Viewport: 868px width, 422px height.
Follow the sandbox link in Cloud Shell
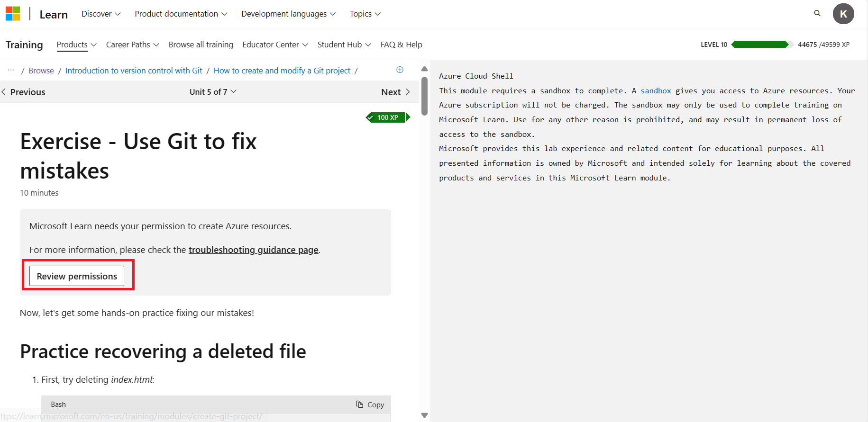tap(656, 90)
